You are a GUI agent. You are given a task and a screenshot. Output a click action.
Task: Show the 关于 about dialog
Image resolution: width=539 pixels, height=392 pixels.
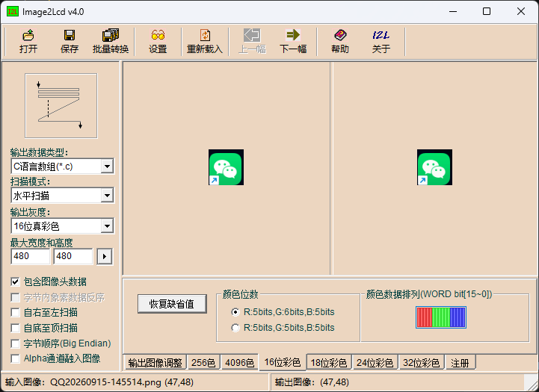tap(381, 42)
